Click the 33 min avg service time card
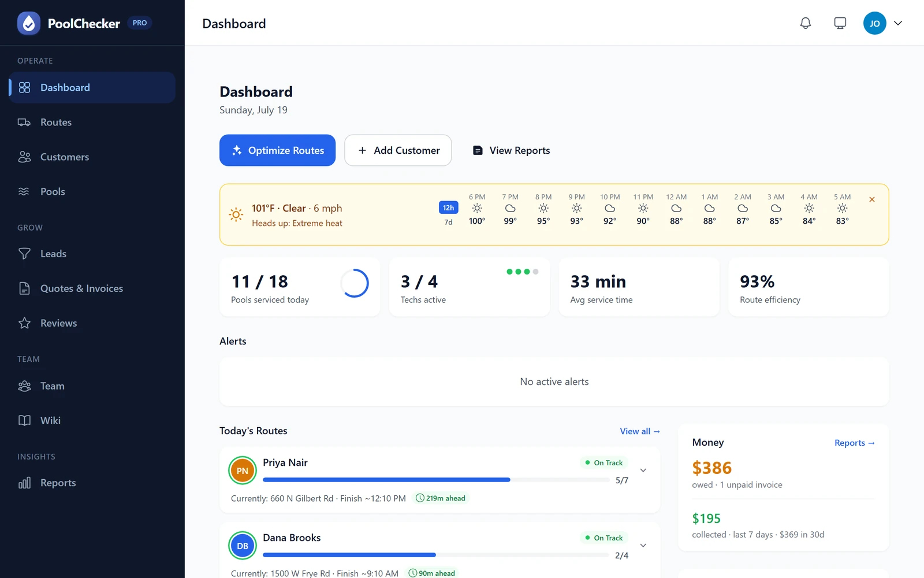Viewport: 924px width, 578px height. click(639, 287)
